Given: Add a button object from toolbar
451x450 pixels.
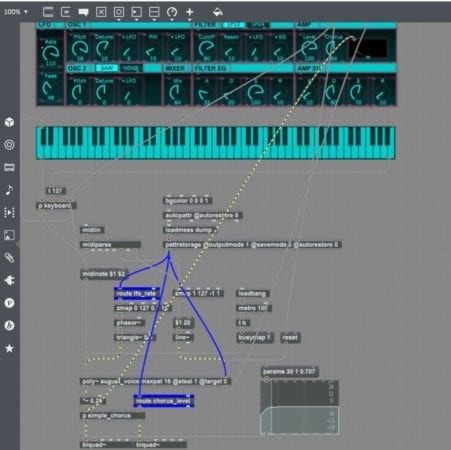Looking at the screenshot, I should coord(119,12).
